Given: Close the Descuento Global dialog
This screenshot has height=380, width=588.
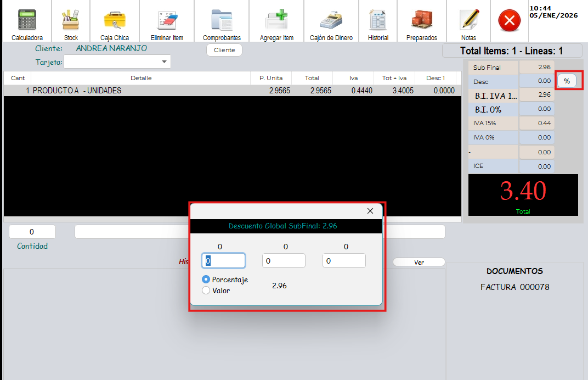Looking at the screenshot, I should tap(370, 211).
